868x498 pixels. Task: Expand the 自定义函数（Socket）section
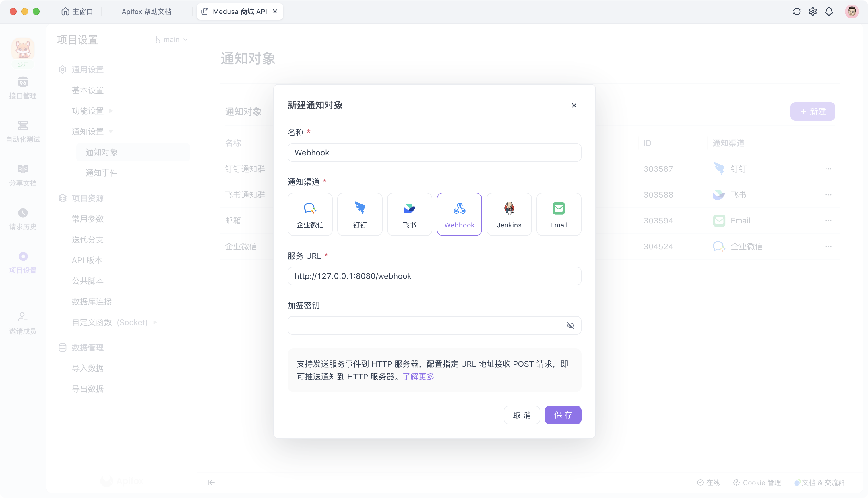155,322
